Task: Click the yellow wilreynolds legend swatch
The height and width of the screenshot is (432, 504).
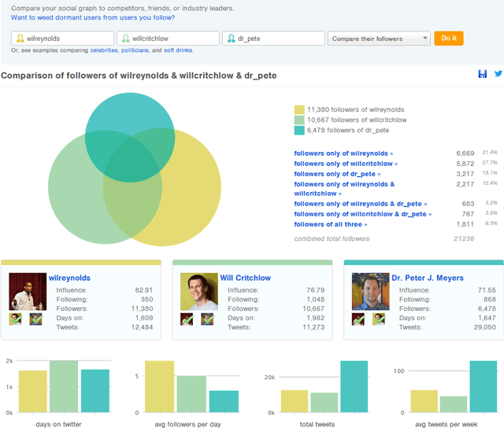Action: pos(299,110)
